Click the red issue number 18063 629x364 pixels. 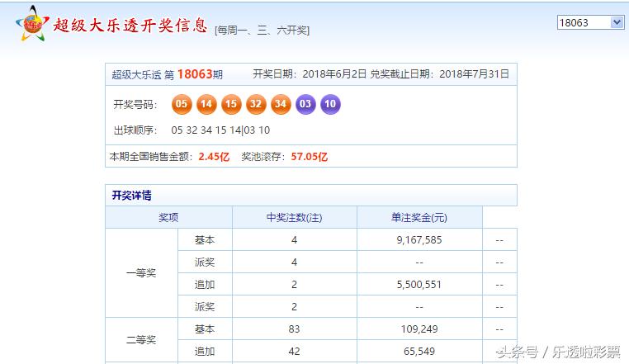coord(195,74)
